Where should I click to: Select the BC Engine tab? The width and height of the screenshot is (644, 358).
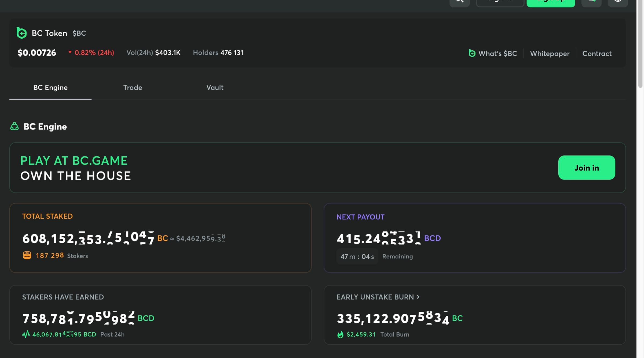tap(50, 88)
